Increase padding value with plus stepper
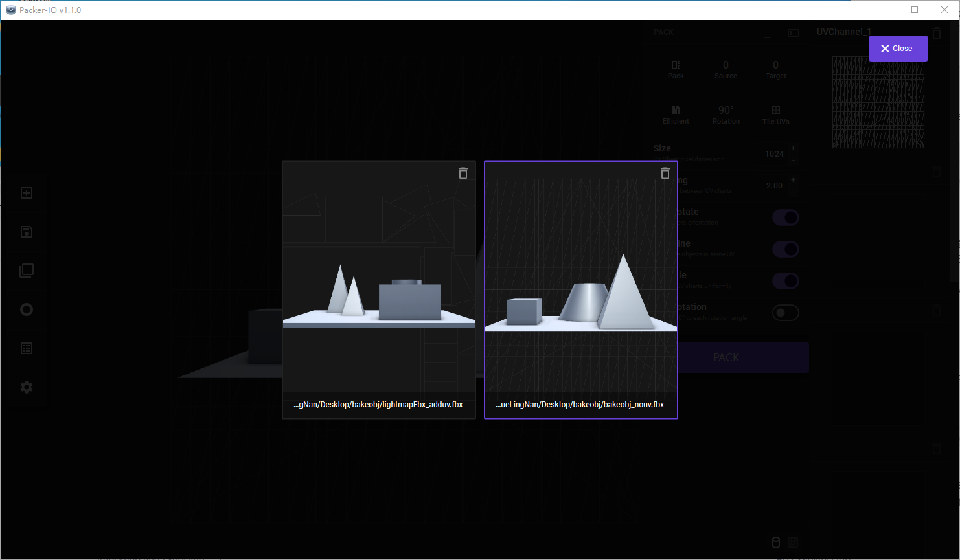 (794, 181)
